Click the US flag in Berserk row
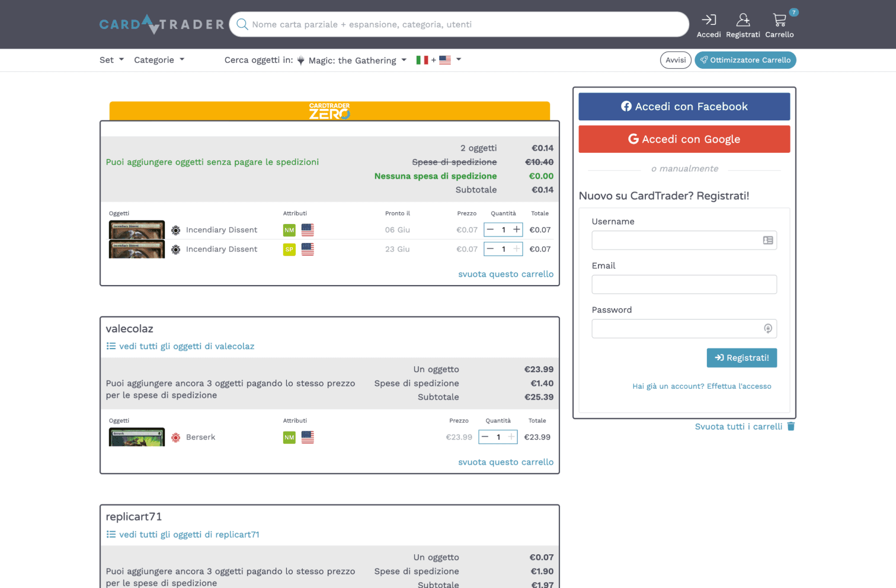 [308, 437]
